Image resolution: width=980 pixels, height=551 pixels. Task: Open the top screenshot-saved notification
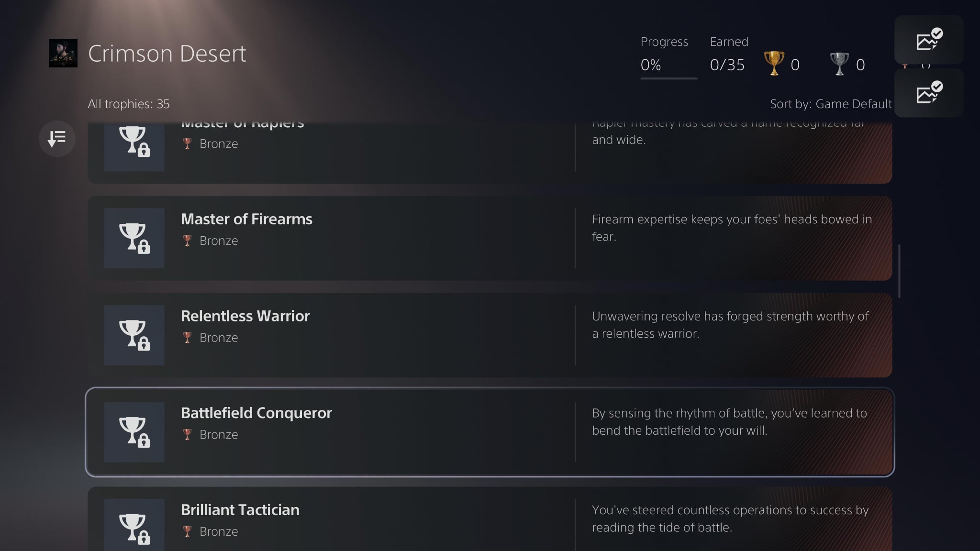tap(928, 40)
